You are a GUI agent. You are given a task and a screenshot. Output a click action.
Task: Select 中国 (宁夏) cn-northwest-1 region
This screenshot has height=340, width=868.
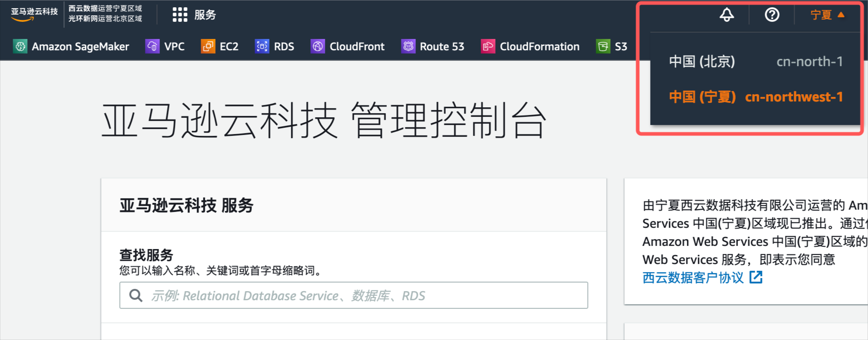pos(756,96)
